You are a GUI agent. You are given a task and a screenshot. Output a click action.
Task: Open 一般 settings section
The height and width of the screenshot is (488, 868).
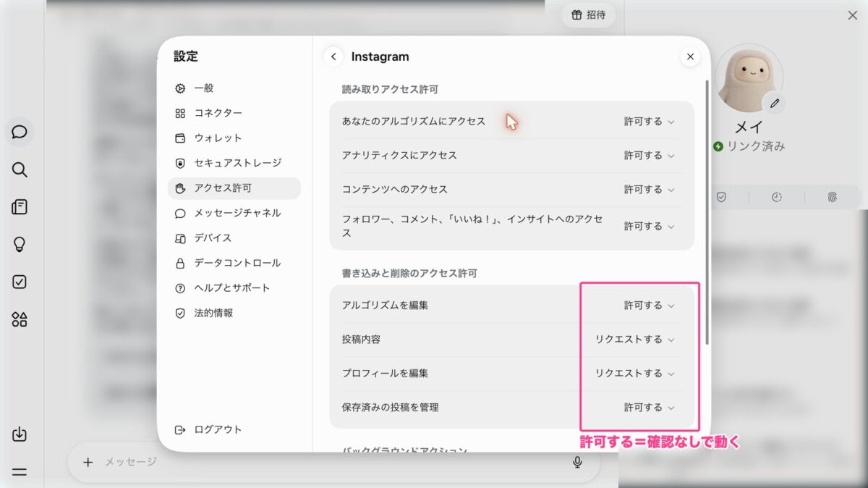pyautogui.click(x=234, y=88)
